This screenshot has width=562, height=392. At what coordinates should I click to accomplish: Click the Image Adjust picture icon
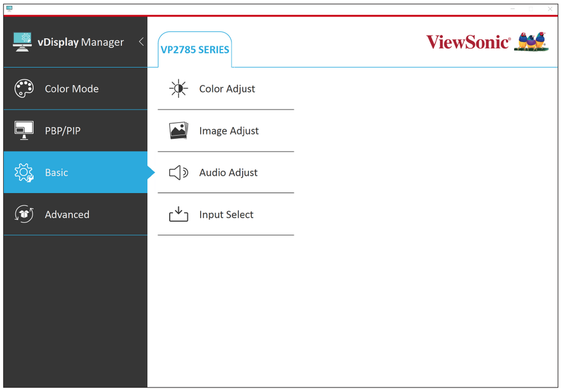pos(179,130)
